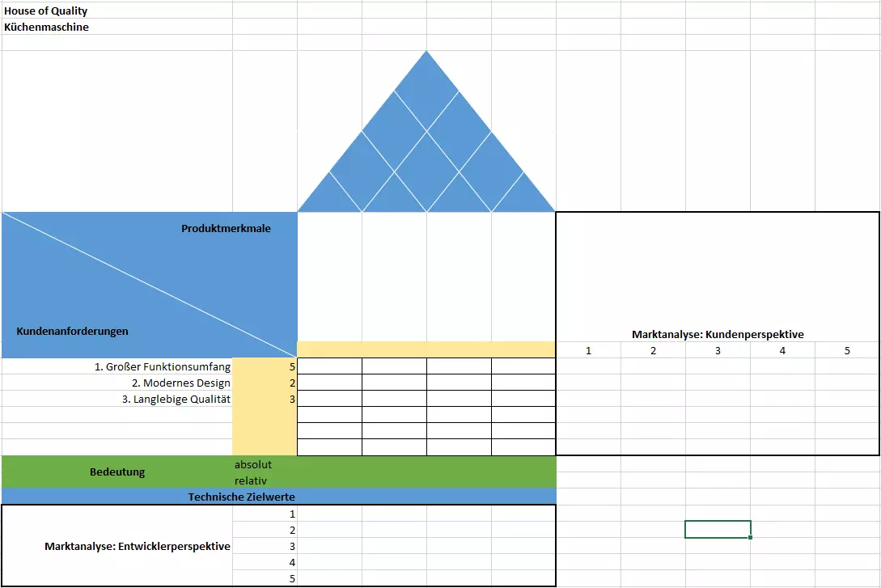
Task: Click the 'relativ' row label
Action: [x=251, y=480]
